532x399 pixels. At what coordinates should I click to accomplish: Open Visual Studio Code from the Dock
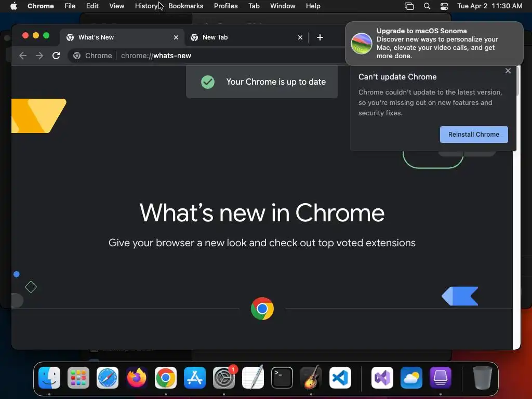pyautogui.click(x=340, y=378)
